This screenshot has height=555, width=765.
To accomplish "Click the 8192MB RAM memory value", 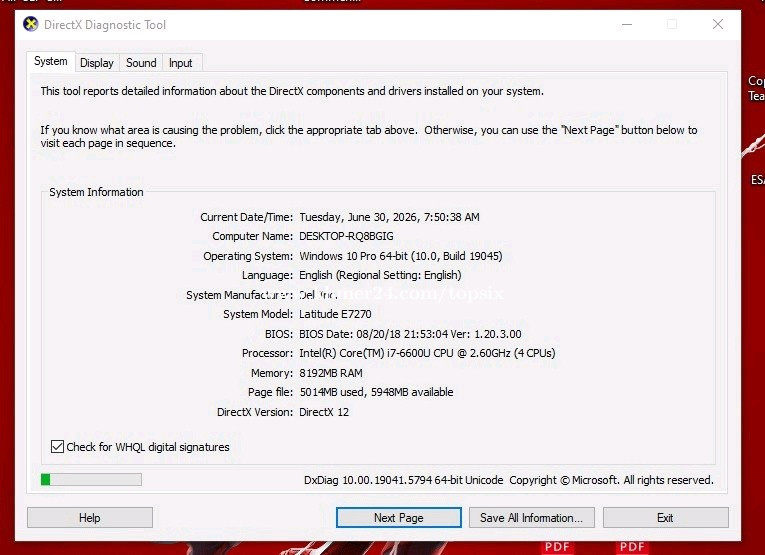I will coord(331,373).
